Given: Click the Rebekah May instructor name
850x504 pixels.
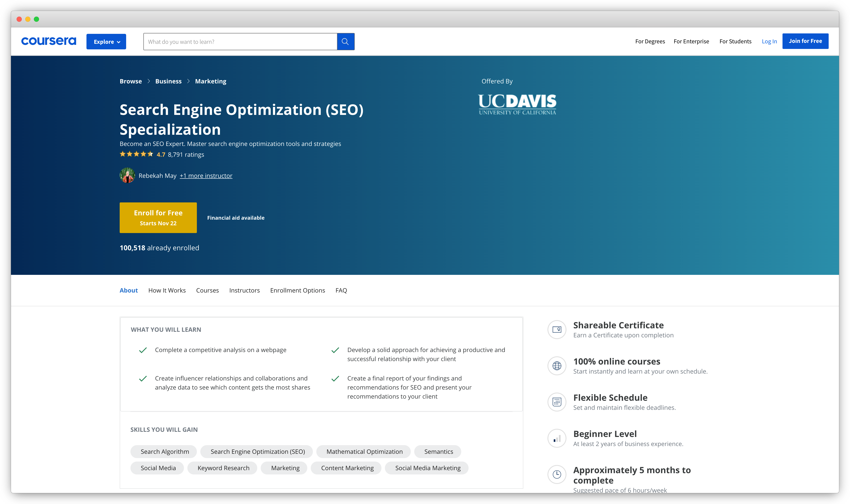Looking at the screenshot, I should tap(157, 176).
